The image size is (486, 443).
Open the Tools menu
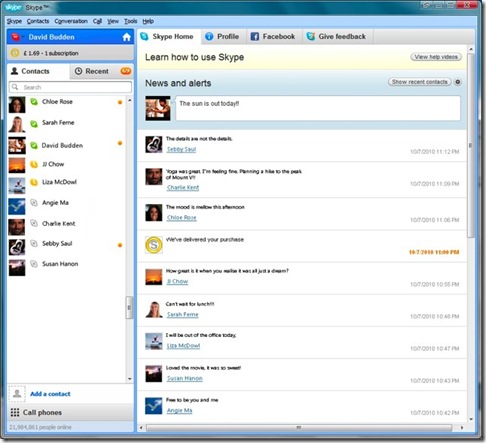[131, 21]
